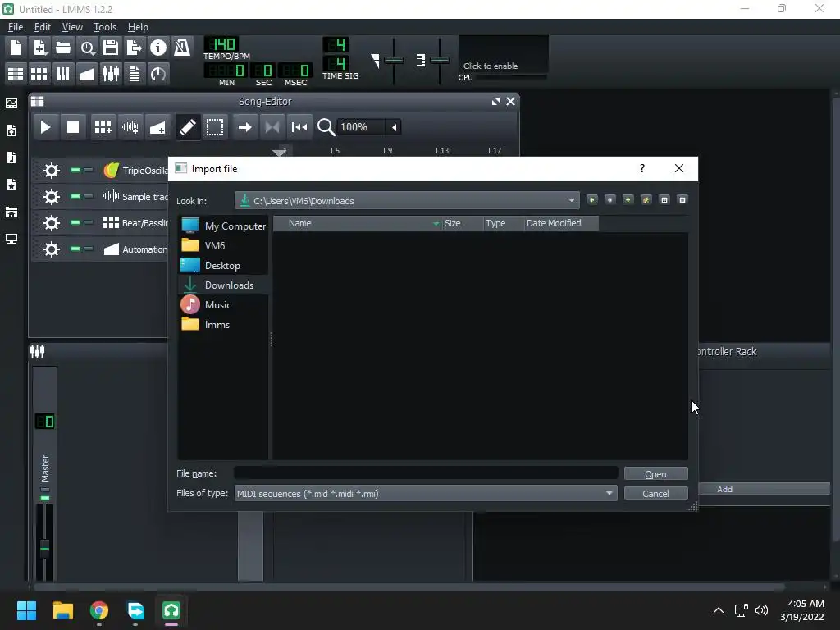The width and height of the screenshot is (840, 630).
Task: Adjust master volume slider in toolbar
Action: [x=394, y=60]
